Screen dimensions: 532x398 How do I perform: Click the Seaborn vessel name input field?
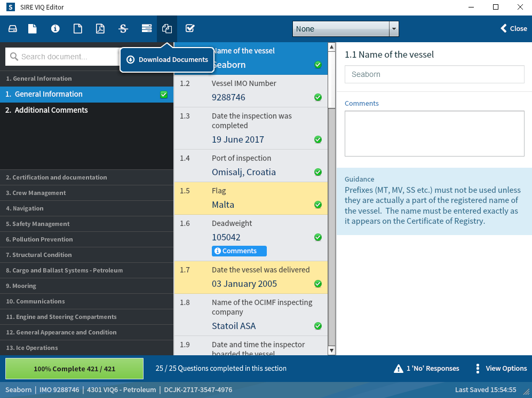[434, 74]
